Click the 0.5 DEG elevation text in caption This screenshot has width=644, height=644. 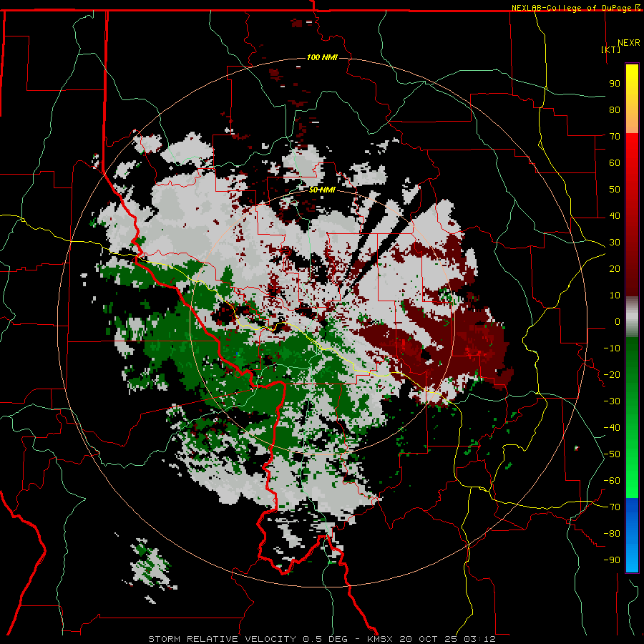325,639
